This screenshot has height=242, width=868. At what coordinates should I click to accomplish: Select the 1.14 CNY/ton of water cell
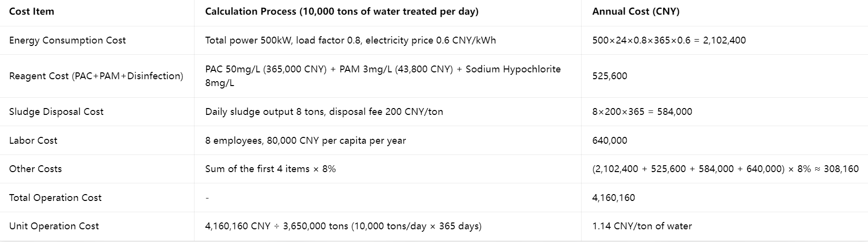642,226
